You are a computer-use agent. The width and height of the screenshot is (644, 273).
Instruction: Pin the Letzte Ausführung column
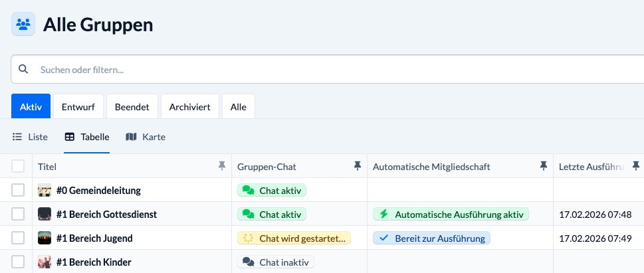coord(635,166)
